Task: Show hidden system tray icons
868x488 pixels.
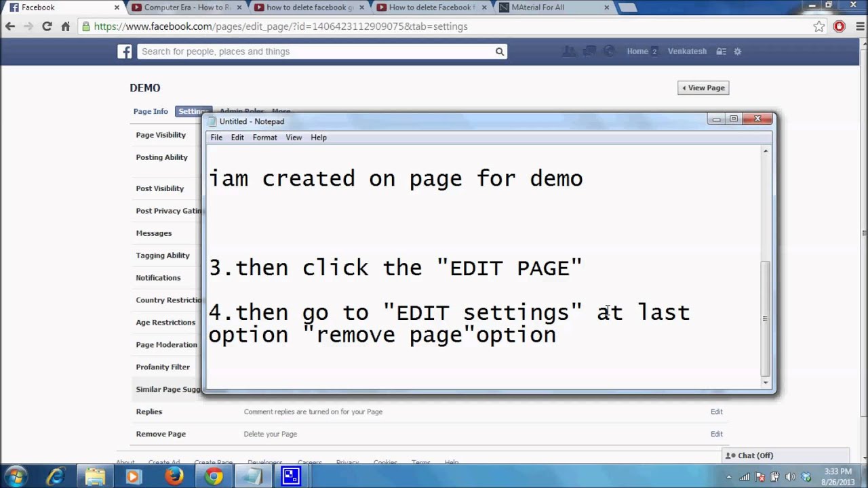Action: [x=730, y=476]
